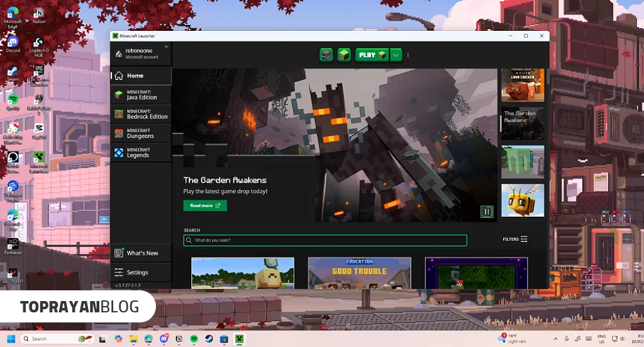This screenshot has height=347, width=644.
Task: Open Task View from taskbar
Action: (x=103, y=339)
